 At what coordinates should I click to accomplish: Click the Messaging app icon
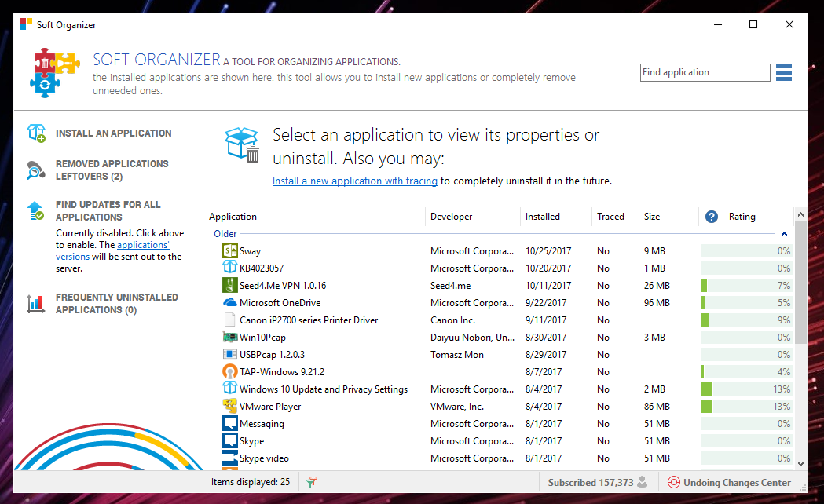[x=229, y=422]
